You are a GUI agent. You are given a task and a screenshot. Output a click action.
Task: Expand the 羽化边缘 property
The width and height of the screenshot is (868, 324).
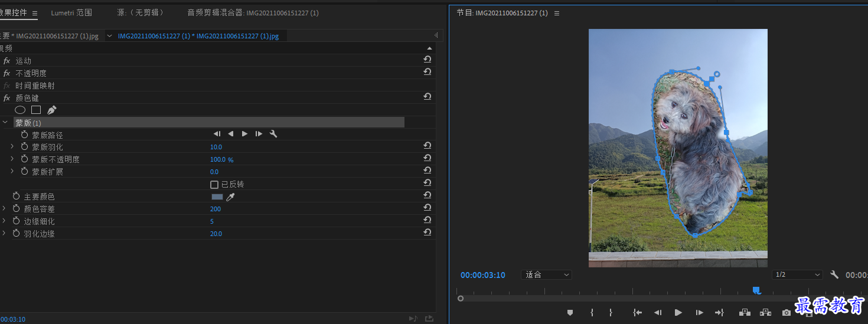pyautogui.click(x=4, y=233)
